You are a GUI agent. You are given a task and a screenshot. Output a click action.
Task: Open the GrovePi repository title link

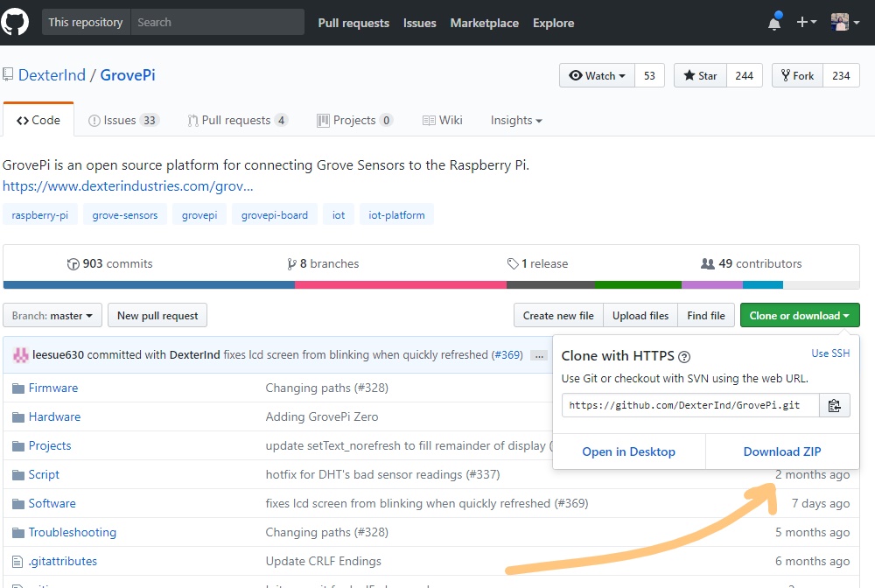coord(128,74)
